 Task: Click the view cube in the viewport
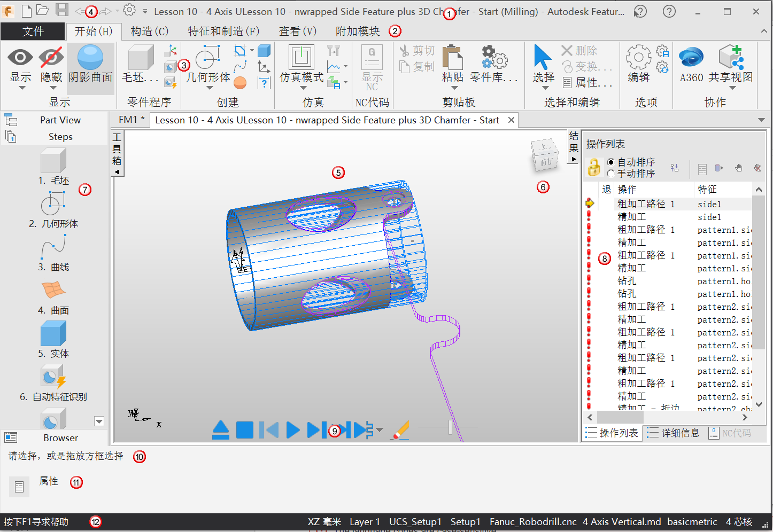coord(544,156)
